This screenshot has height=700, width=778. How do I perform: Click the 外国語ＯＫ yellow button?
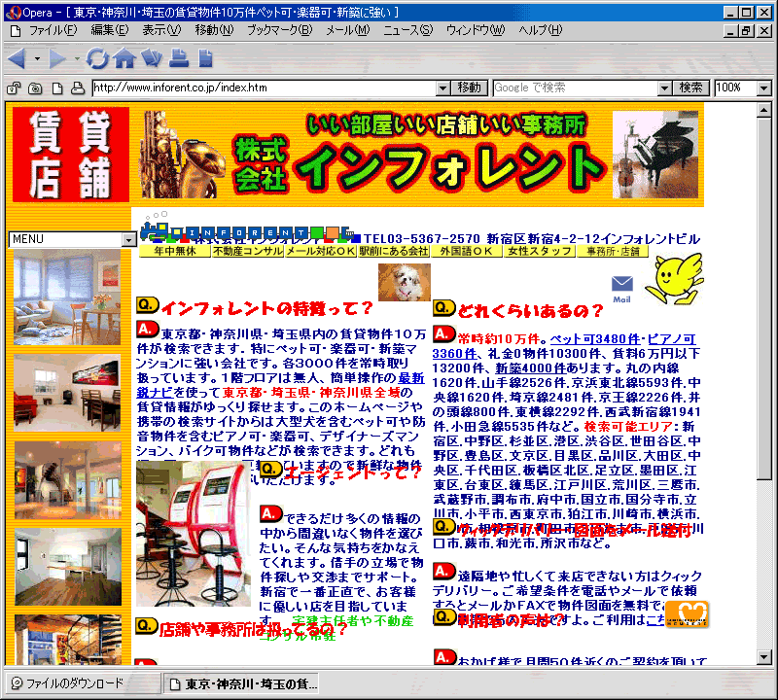466,252
